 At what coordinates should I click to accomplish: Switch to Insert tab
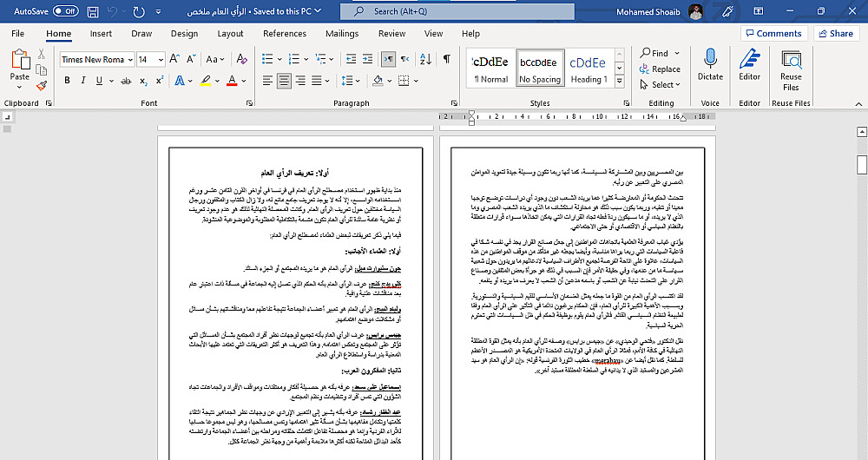click(x=101, y=33)
